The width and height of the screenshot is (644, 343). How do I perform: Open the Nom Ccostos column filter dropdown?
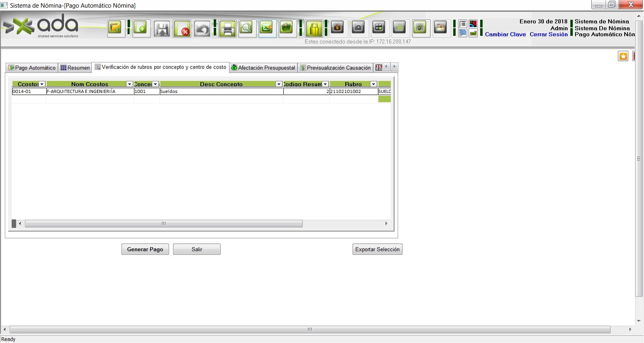(130, 84)
